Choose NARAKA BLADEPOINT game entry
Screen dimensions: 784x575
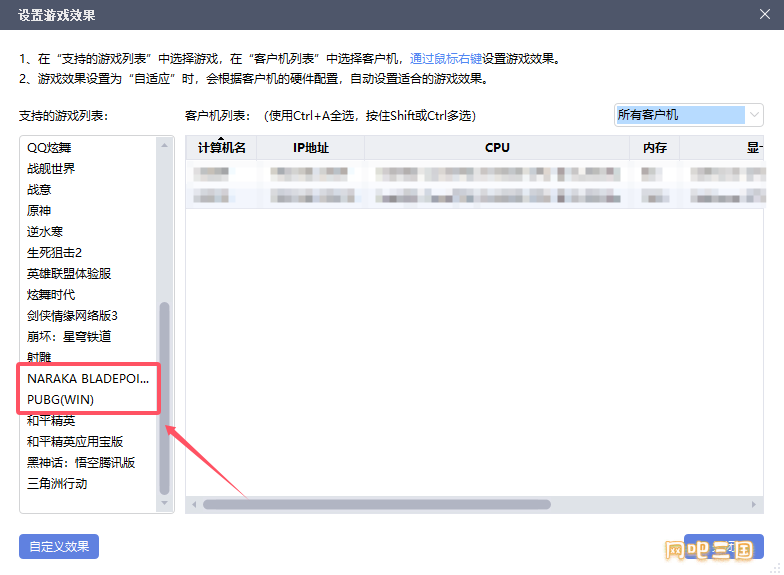(88, 378)
